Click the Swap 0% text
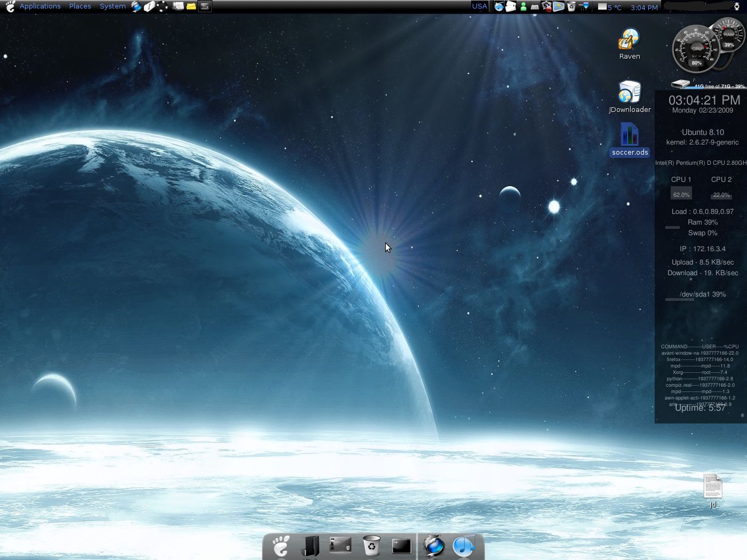This screenshot has height=560, width=747. [x=703, y=233]
